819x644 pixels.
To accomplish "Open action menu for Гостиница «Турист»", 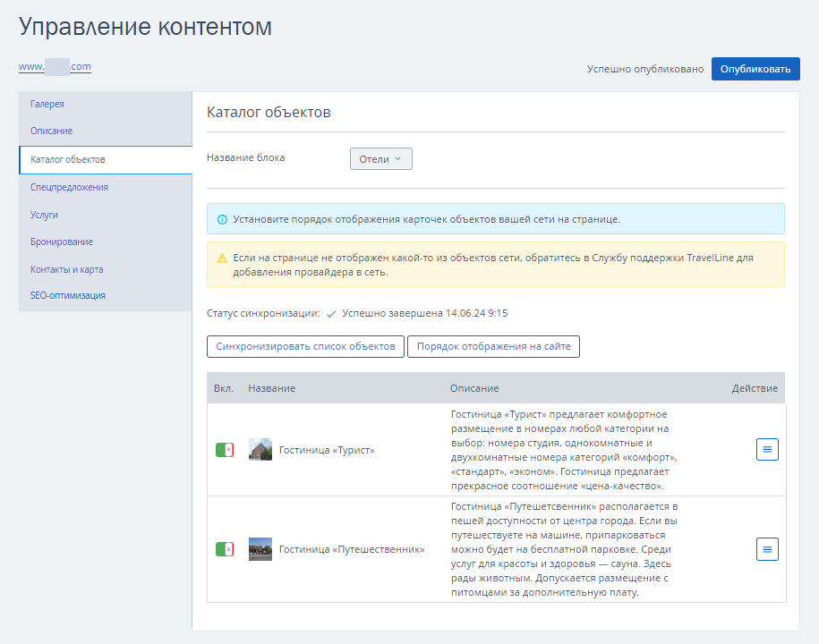I will pyautogui.click(x=767, y=449).
